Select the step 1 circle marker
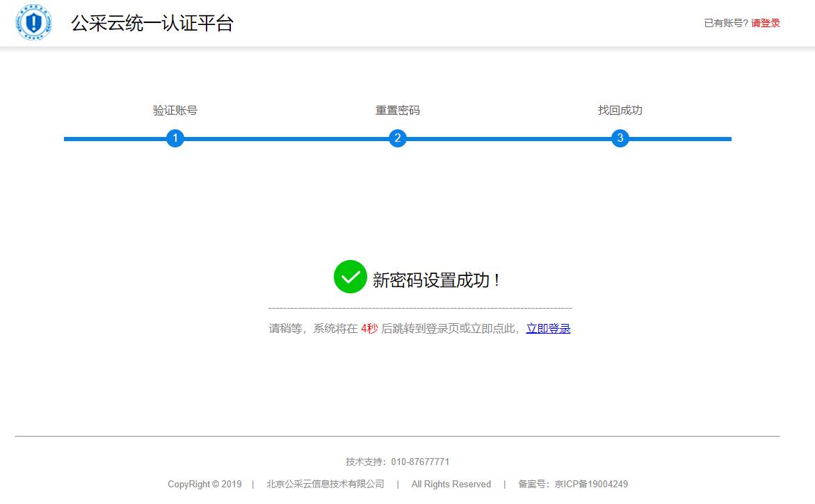This screenshot has width=815, height=504. [x=175, y=138]
